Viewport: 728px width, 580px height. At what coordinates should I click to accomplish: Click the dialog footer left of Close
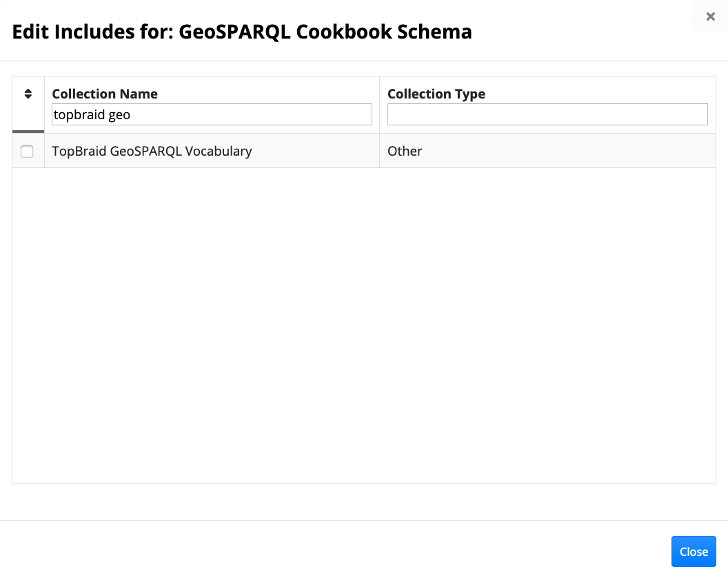coord(345,551)
